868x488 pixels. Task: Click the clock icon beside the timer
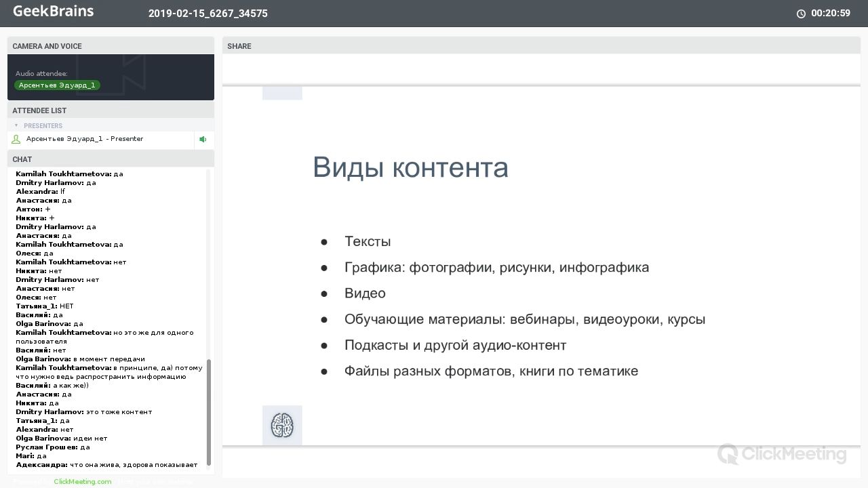[x=801, y=14]
